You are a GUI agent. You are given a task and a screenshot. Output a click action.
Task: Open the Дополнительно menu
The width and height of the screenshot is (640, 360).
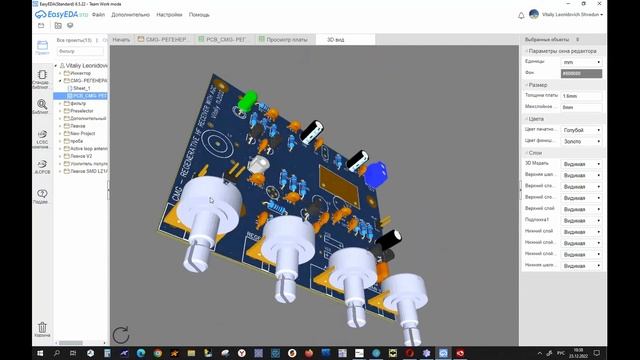pyautogui.click(x=131, y=15)
